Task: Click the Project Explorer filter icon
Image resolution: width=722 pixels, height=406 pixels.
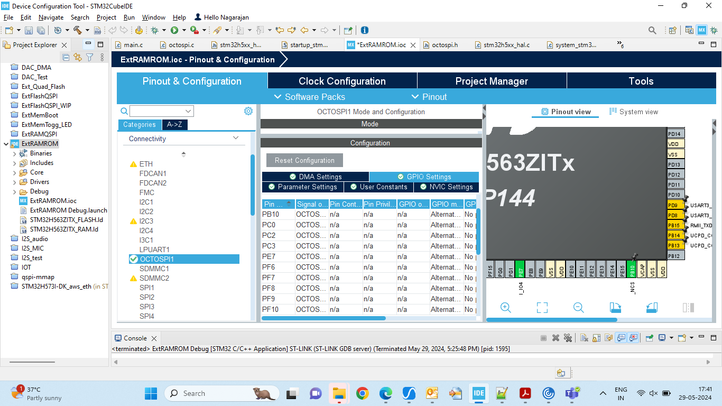Action: 90,57
